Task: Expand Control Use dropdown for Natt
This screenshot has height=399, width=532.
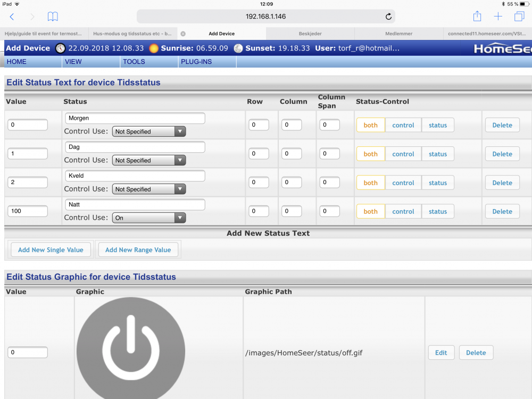Action: tap(148, 218)
